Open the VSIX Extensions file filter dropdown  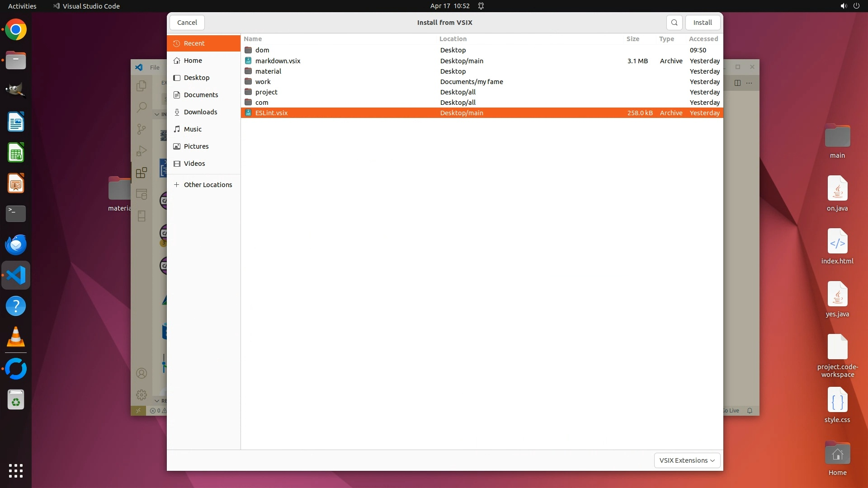[687, 460]
